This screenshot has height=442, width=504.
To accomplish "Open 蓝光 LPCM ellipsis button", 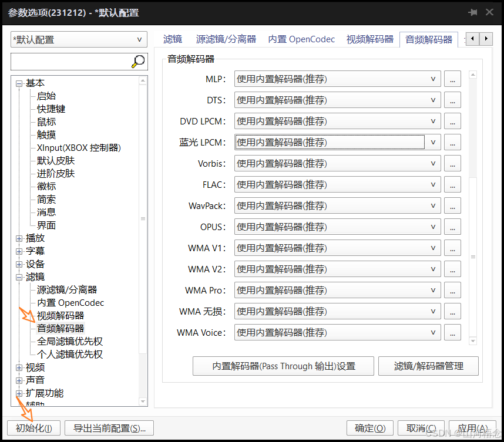I will (452, 142).
